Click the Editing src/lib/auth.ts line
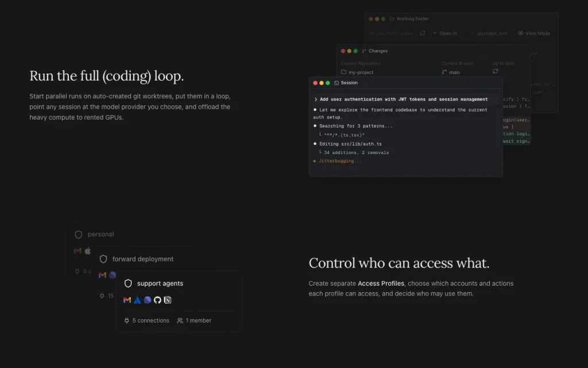 [347, 144]
